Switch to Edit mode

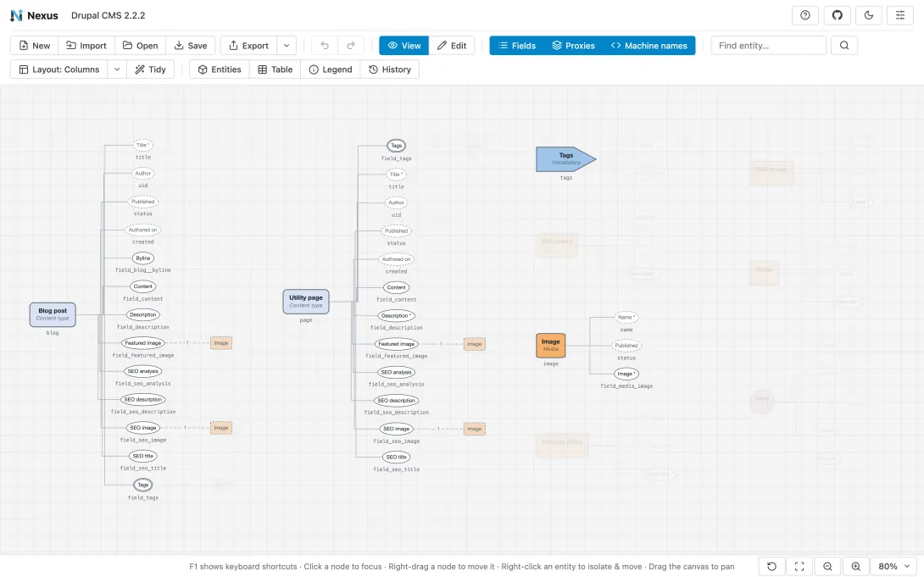(x=451, y=46)
